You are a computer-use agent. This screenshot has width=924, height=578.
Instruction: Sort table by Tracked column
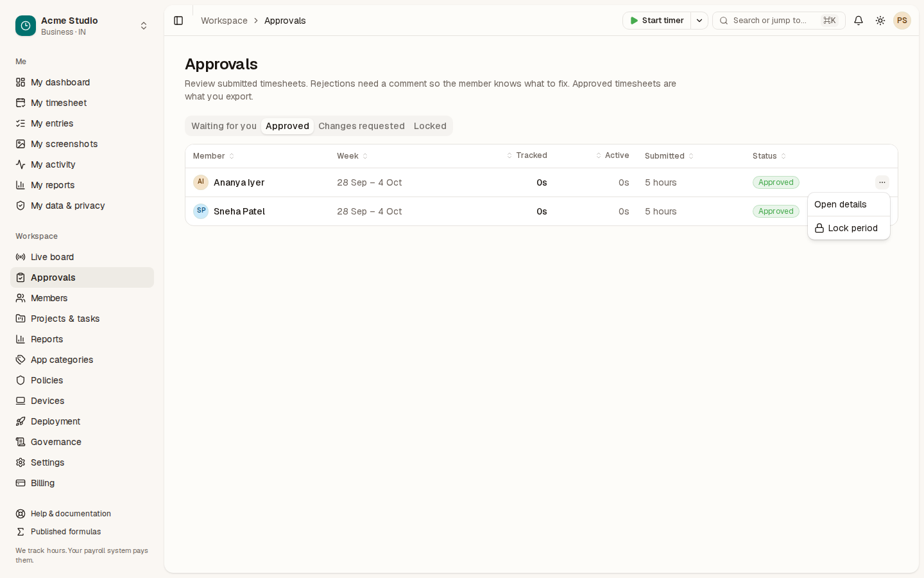[527, 155]
